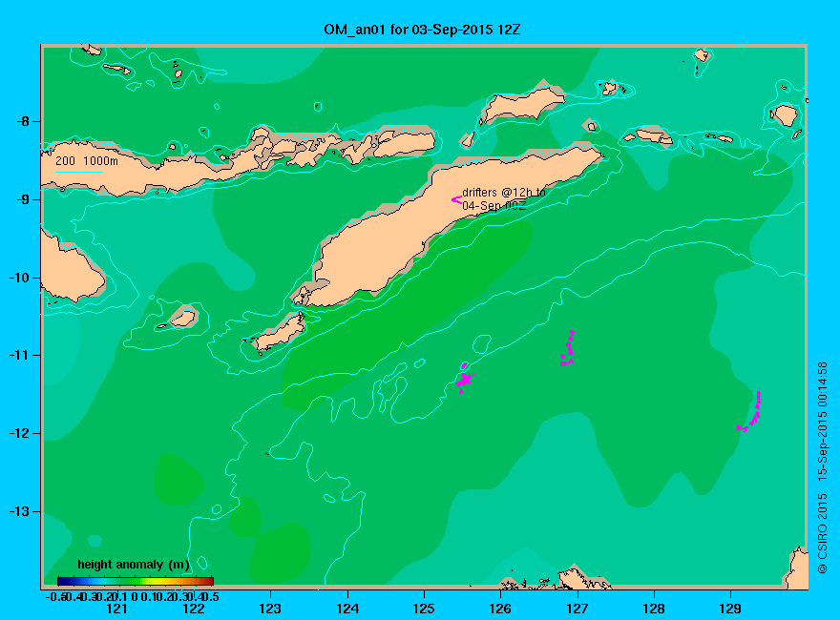
Task: Click the longitude axis label 127
Action: [x=577, y=609]
